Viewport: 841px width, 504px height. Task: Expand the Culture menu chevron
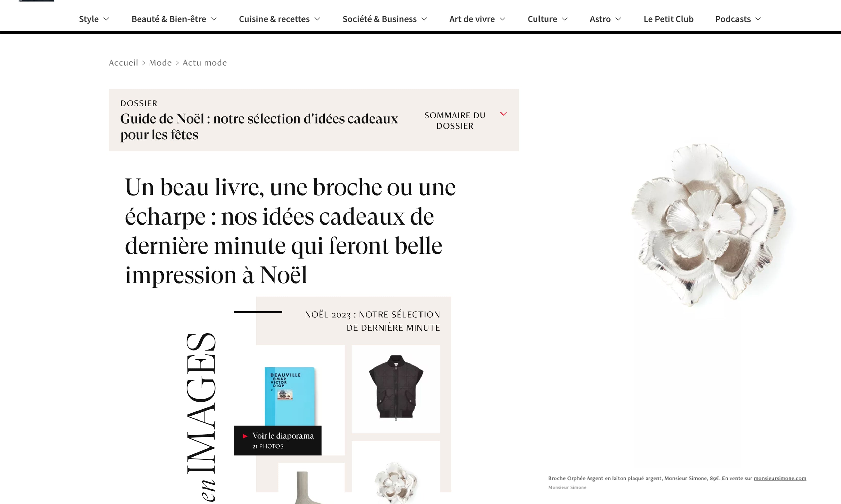coord(565,19)
